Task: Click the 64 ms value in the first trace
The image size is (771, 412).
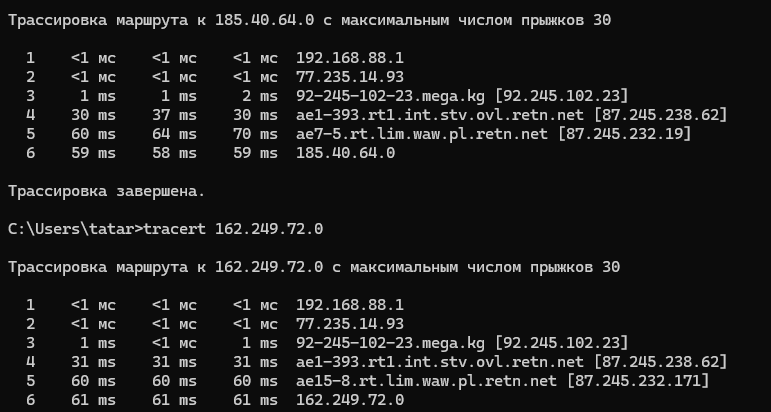Action: coord(174,134)
